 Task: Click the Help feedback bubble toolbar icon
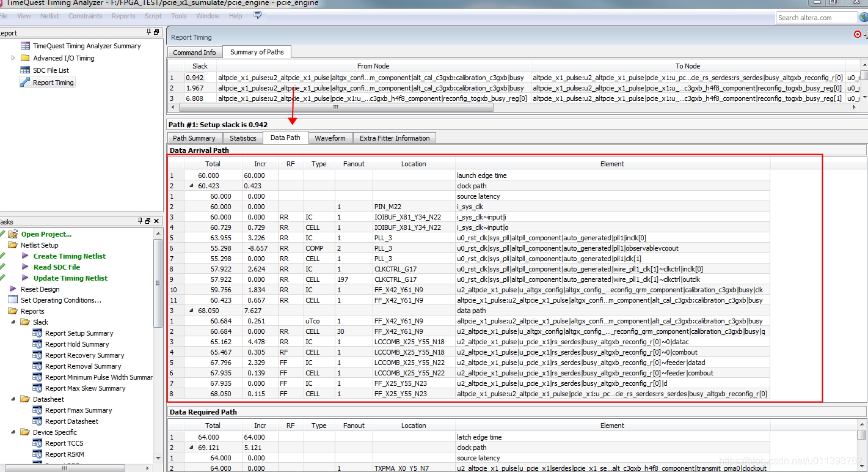[257, 15]
